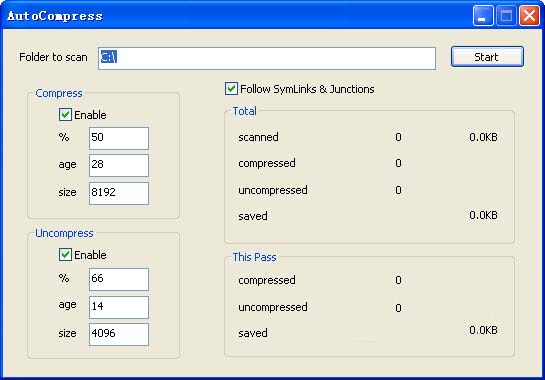Image resolution: width=545 pixels, height=380 pixels.
Task: Click the Total scanned size value
Action: [483, 137]
